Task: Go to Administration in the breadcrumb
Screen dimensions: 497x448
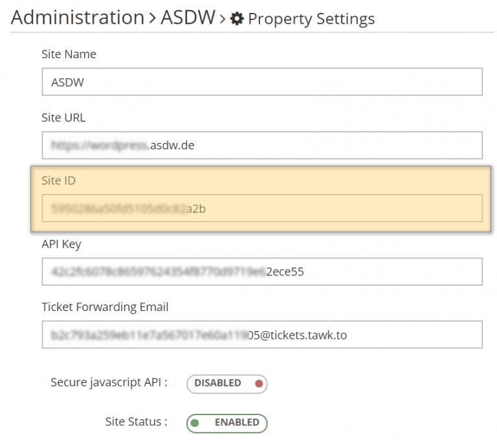Action: click(x=78, y=17)
